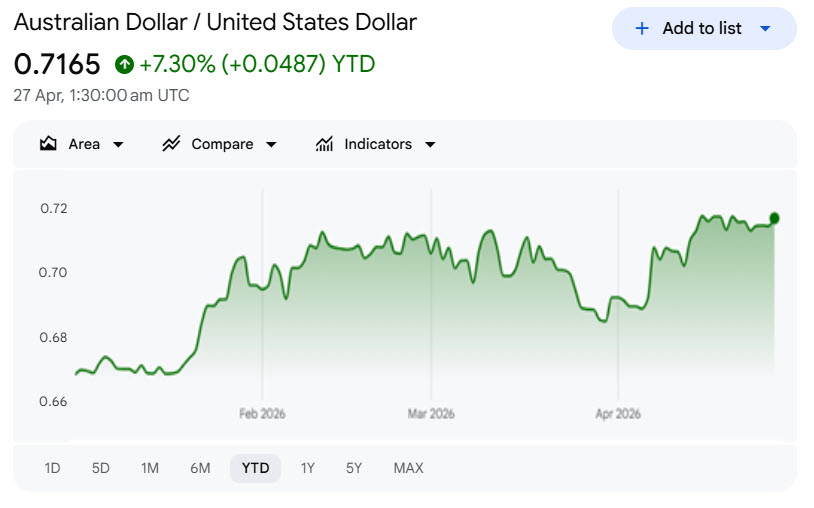
Task: Switch to the 1D time range
Action: [x=52, y=468]
